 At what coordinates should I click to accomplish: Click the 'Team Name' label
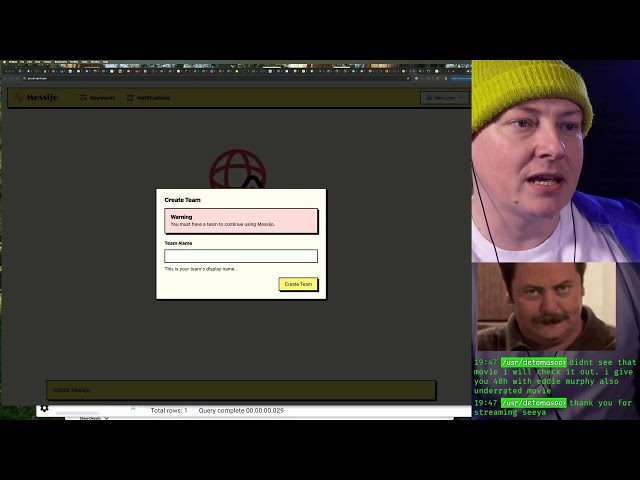(x=178, y=243)
